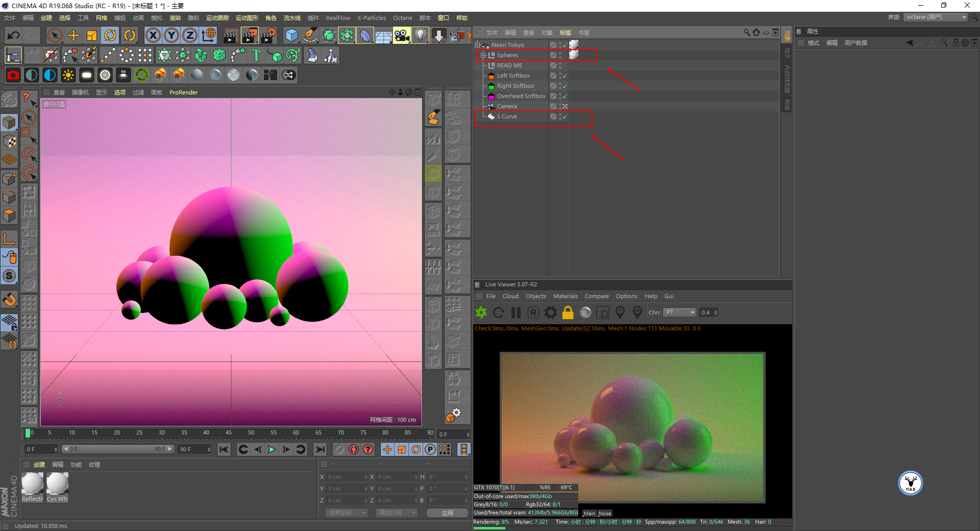Click the Object Manager home icon
980x531 pixels.
pyautogui.click(x=756, y=33)
